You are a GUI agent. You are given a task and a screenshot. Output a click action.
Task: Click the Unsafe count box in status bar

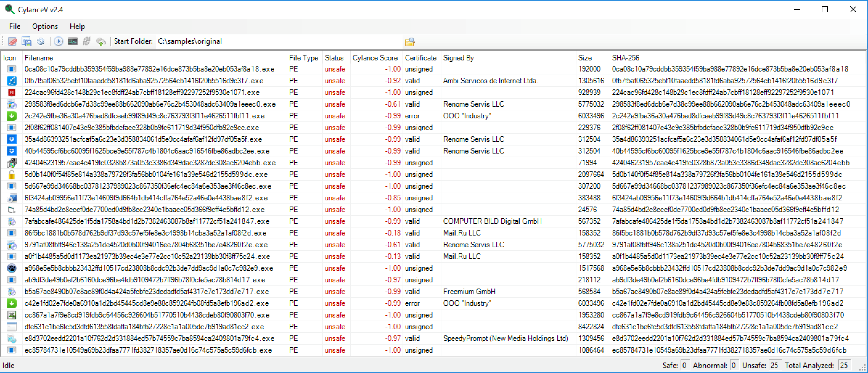774,365
